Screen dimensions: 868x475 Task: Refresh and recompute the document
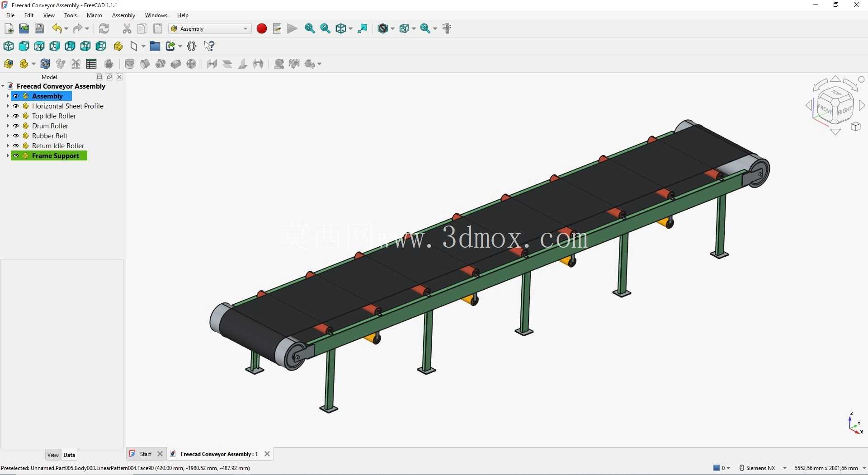click(x=104, y=28)
